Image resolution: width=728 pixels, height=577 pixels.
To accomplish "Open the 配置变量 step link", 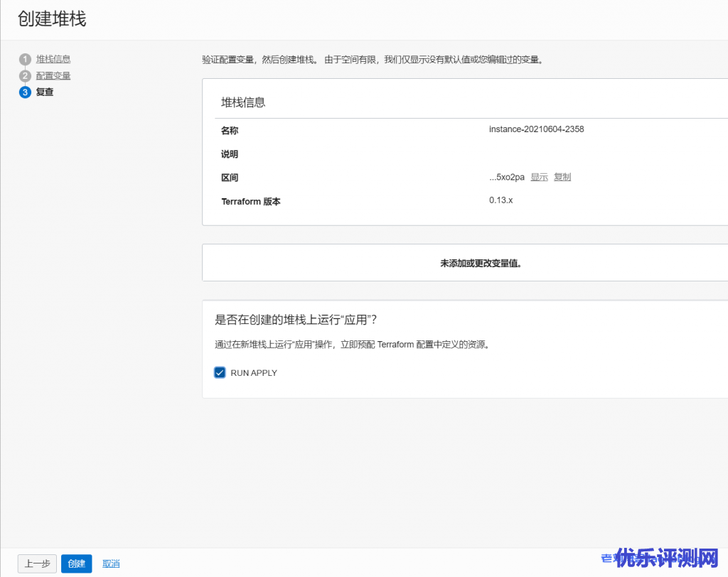I will pos(53,75).
